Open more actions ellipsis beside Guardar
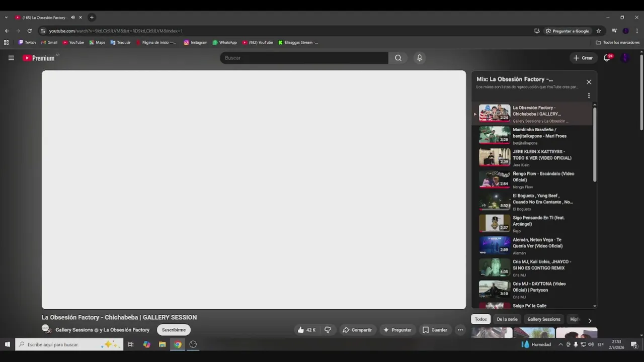Viewport: 644px width, 362px height. [x=460, y=330]
